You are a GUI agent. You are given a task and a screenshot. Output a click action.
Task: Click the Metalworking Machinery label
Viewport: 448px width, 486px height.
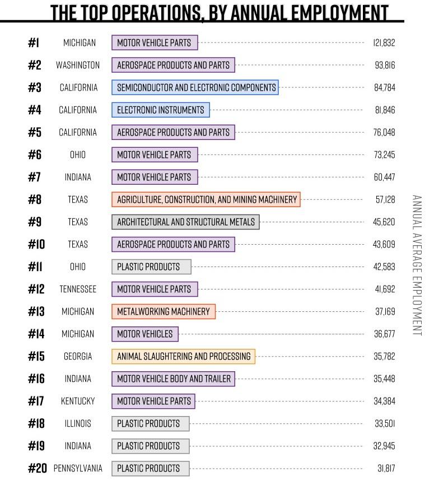tap(164, 311)
